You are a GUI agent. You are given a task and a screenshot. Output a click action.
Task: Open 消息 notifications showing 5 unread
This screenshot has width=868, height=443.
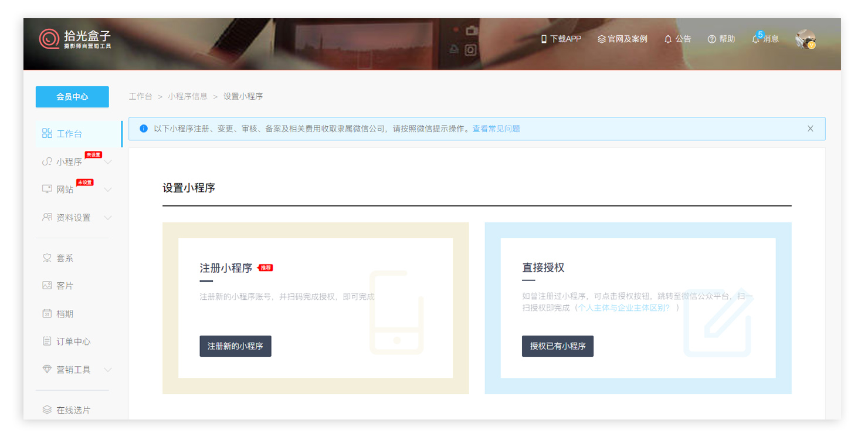pyautogui.click(x=755, y=39)
